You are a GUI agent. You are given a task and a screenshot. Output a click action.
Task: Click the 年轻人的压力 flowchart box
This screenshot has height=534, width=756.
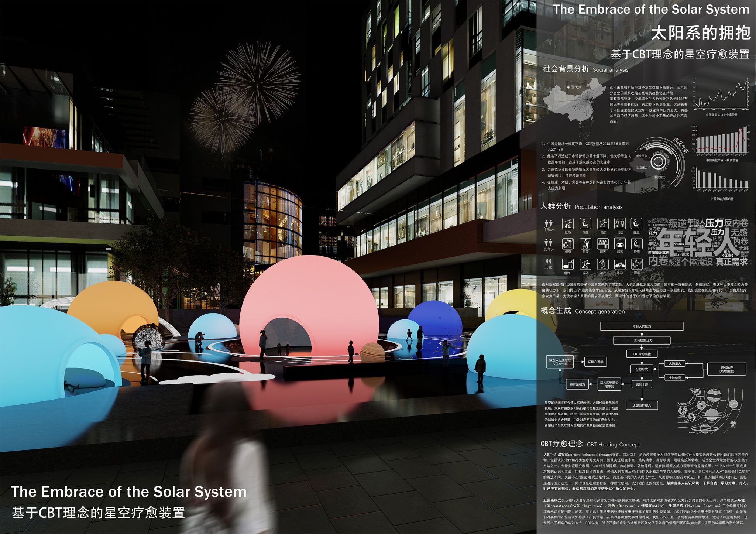[642, 326]
